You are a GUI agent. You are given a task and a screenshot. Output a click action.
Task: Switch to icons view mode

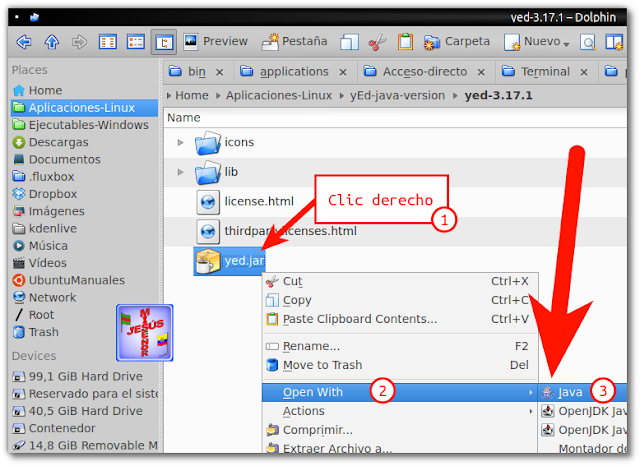coord(108,42)
